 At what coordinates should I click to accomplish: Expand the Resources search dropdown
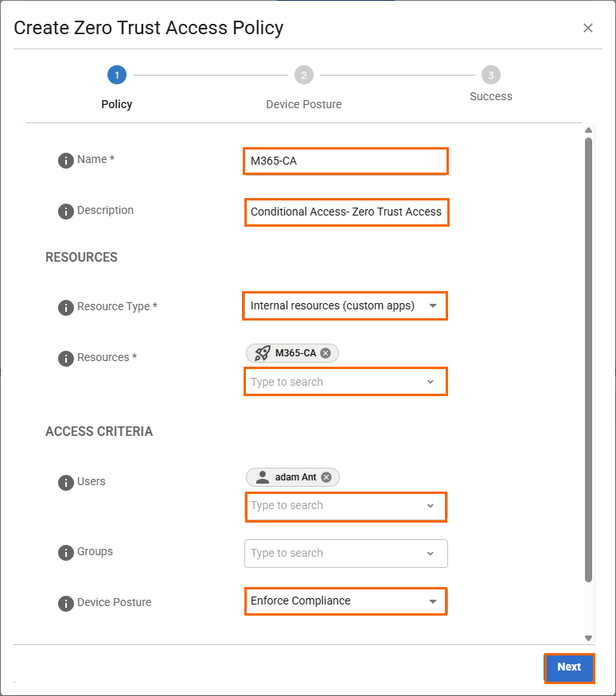pyautogui.click(x=430, y=382)
